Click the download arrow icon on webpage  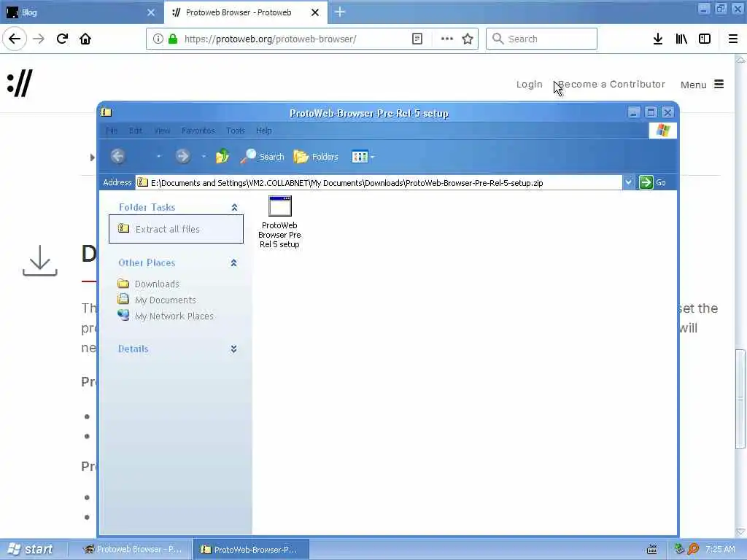tap(40, 260)
